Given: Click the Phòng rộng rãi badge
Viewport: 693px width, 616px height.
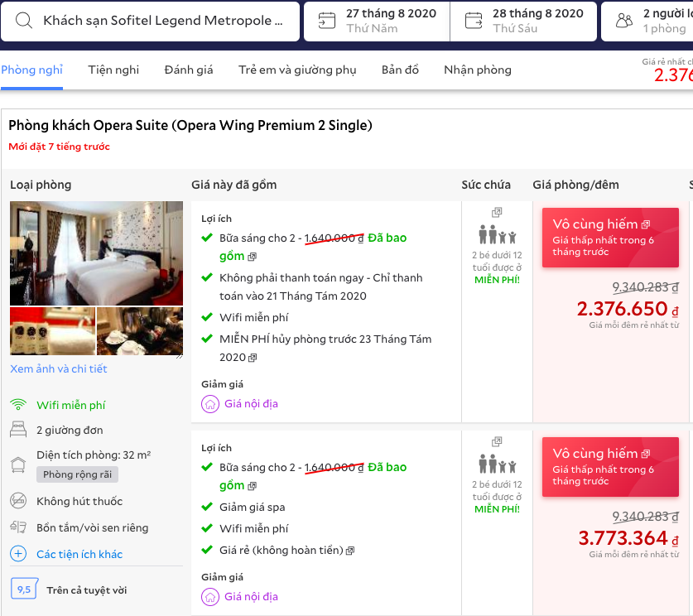Looking at the screenshot, I should click(x=77, y=474).
